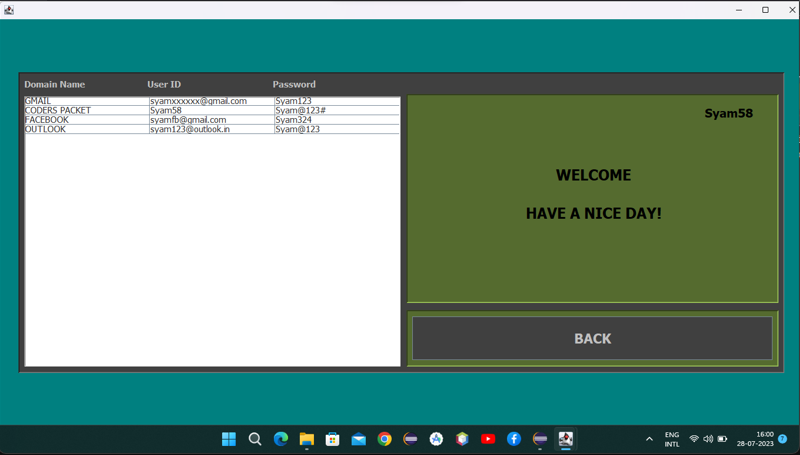The height and width of the screenshot is (455, 800).
Task: Close the application window
Action: pos(792,10)
